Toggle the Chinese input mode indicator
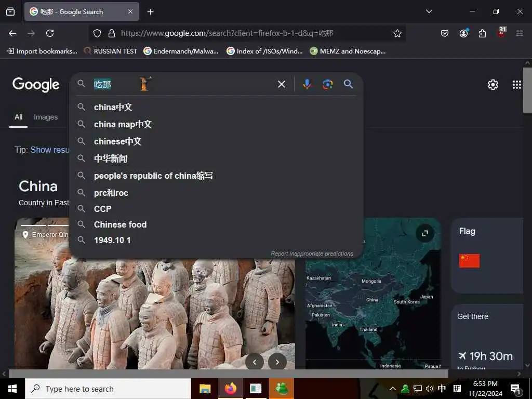 [442, 389]
